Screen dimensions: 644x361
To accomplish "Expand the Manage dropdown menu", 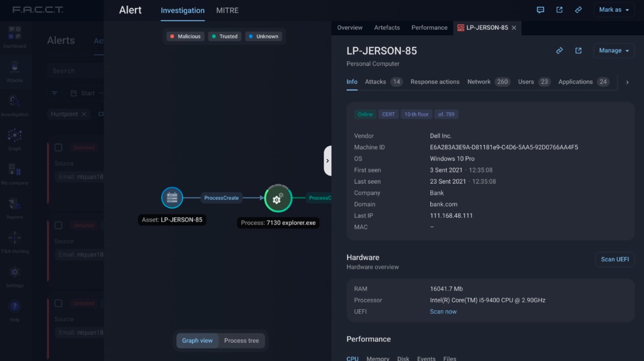I will point(614,51).
